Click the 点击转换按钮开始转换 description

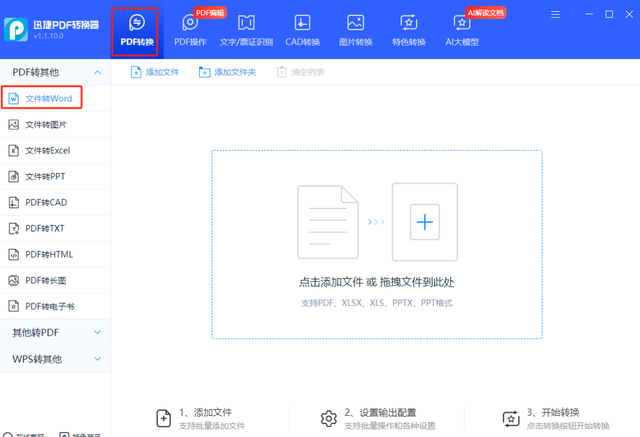click(568, 426)
